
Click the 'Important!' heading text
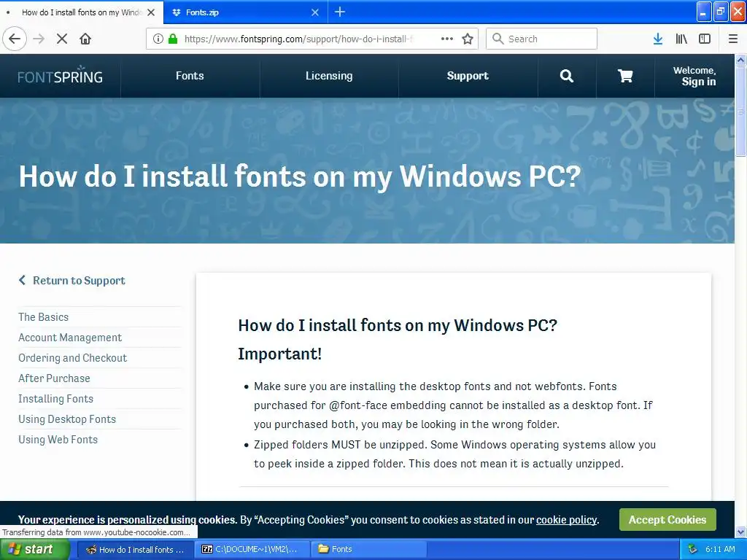pyautogui.click(x=279, y=354)
